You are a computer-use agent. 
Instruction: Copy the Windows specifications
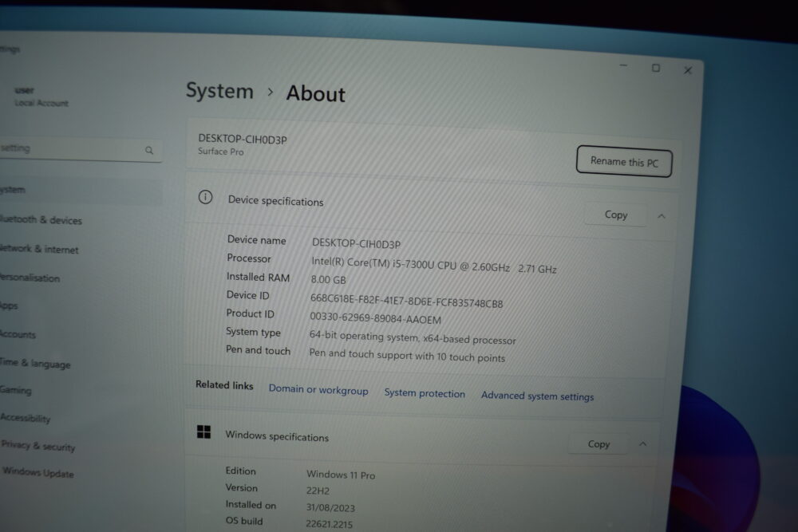(x=598, y=444)
